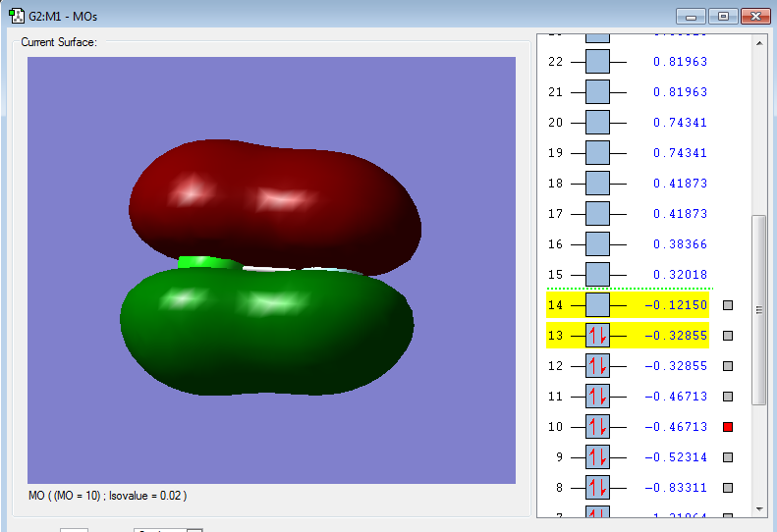Select the occupied box of orbital 10
This screenshot has width=777, height=532.
point(597,427)
